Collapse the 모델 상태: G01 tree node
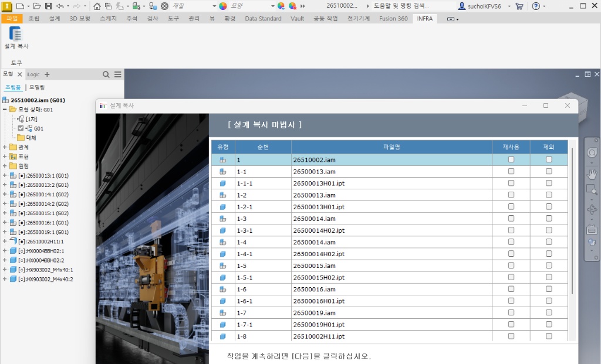The width and height of the screenshot is (601, 364). (5, 110)
